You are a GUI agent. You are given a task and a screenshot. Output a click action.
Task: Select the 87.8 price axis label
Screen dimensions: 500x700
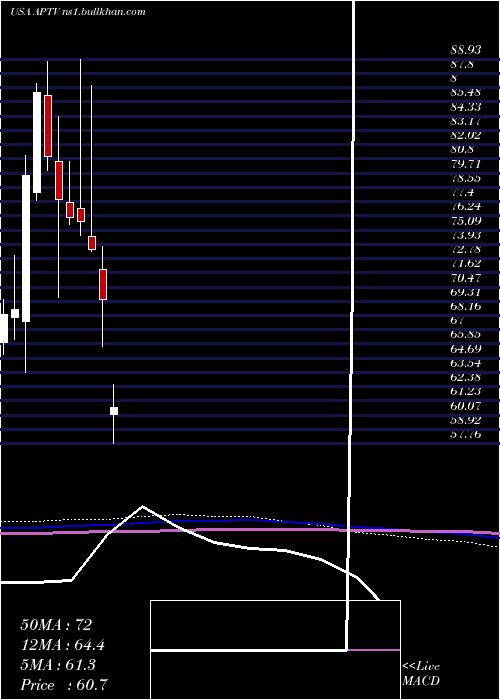pos(462,65)
